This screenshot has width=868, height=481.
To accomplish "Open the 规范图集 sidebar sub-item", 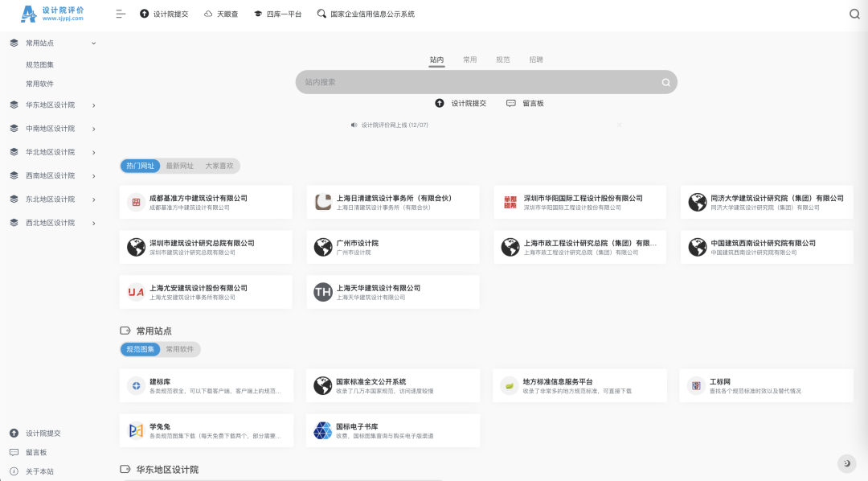I will 40,65.
